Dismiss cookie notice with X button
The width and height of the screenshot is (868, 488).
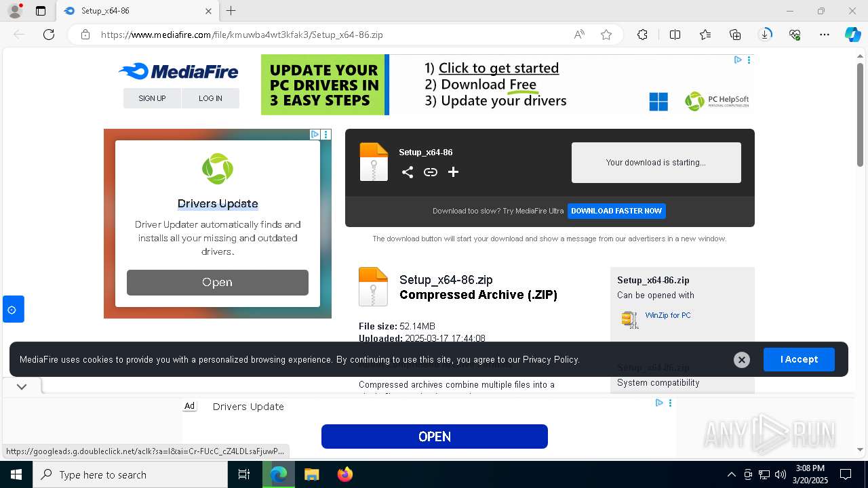click(742, 360)
